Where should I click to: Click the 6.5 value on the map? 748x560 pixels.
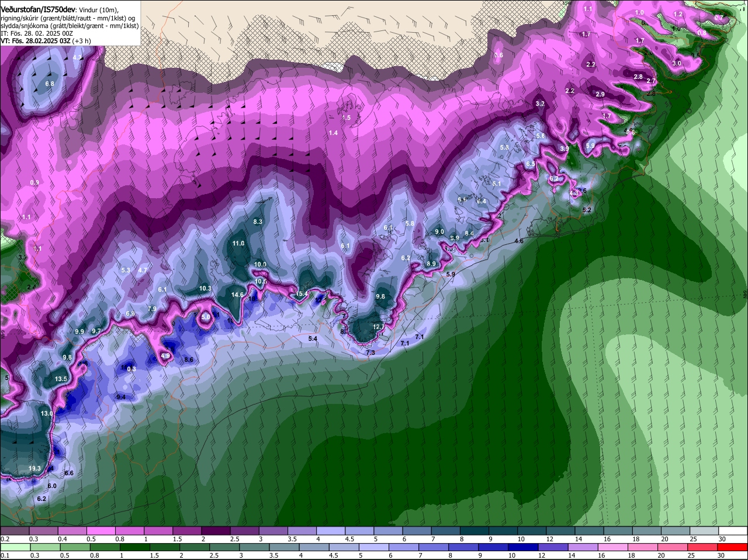coord(531,164)
